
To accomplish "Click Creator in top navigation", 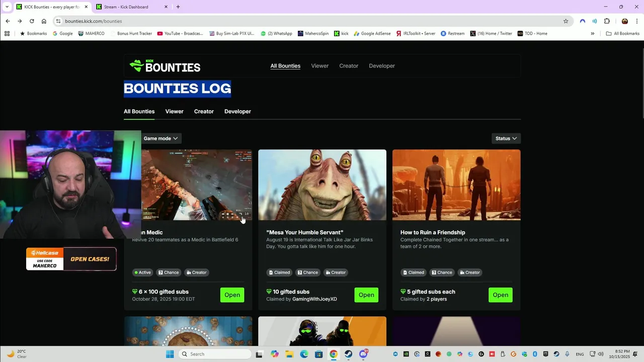I will click(349, 66).
